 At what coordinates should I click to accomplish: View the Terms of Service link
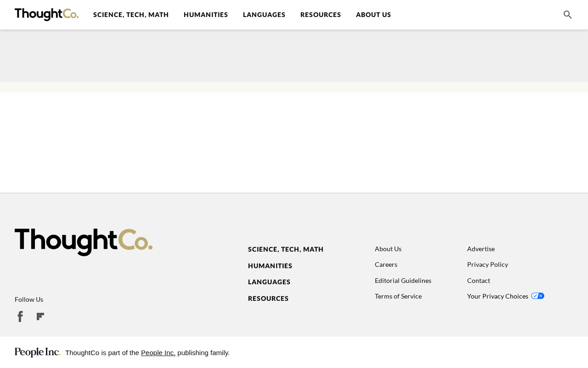point(398,296)
